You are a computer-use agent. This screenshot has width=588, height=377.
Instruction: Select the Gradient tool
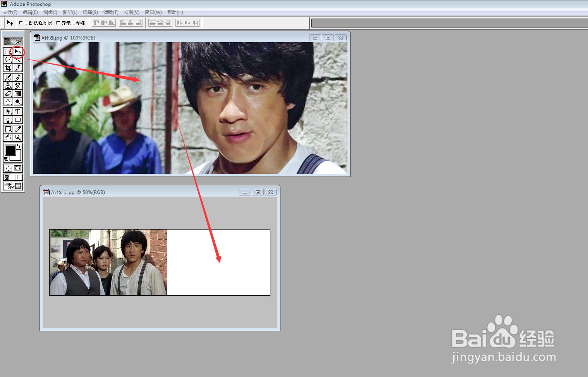coord(18,94)
